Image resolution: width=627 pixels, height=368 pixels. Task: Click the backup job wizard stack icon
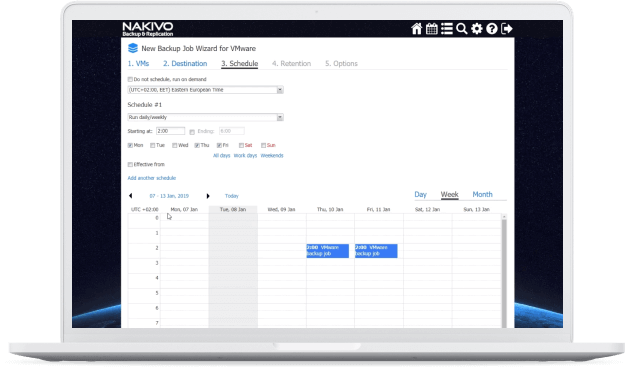click(x=133, y=48)
